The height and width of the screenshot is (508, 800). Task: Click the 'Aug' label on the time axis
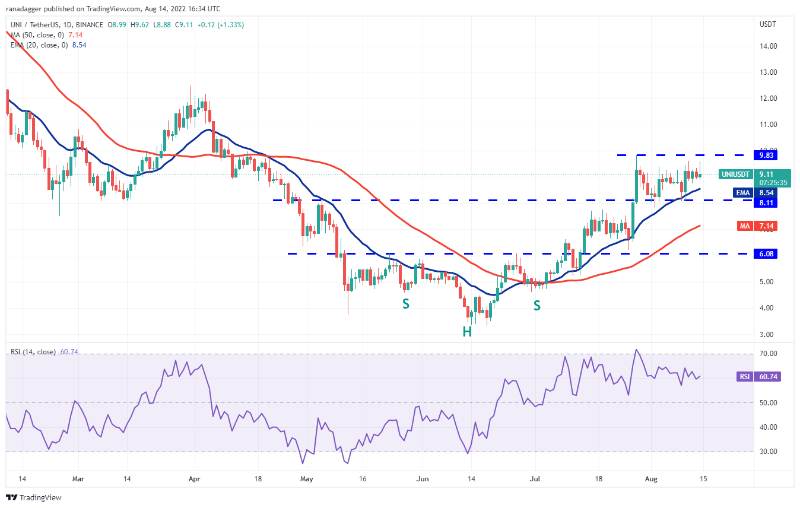648,480
